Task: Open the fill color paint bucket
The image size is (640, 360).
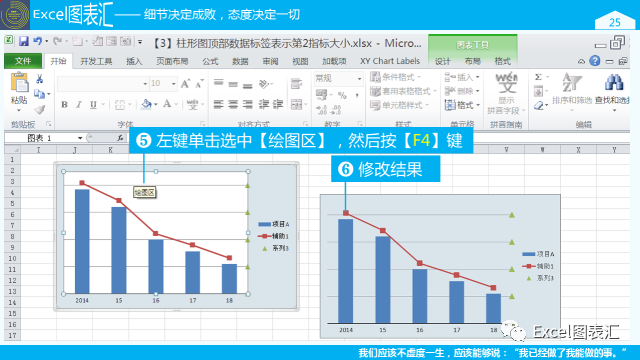Action: point(146,104)
